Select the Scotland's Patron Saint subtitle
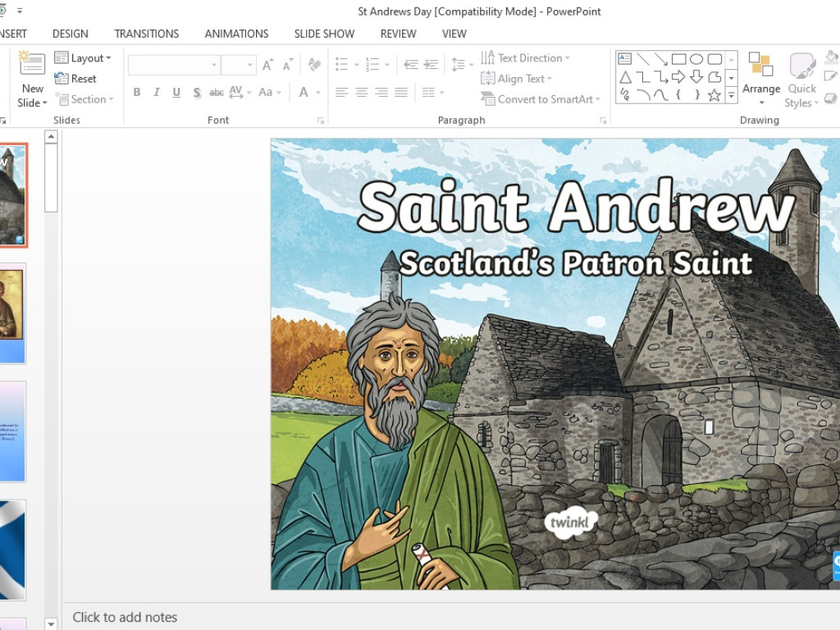Image resolution: width=840 pixels, height=630 pixels. [x=576, y=263]
